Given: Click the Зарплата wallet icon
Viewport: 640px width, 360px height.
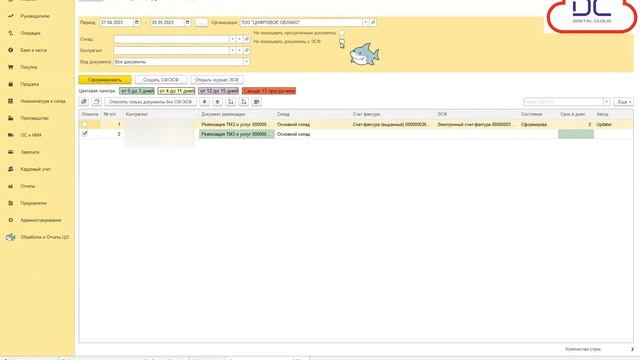Looking at the screenshot, I should [11, 152].
